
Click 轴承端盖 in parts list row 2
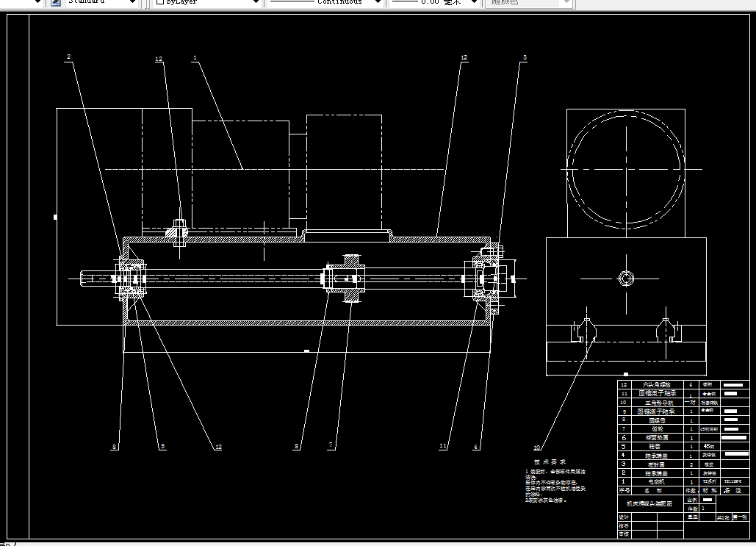(x=656, y=473)
